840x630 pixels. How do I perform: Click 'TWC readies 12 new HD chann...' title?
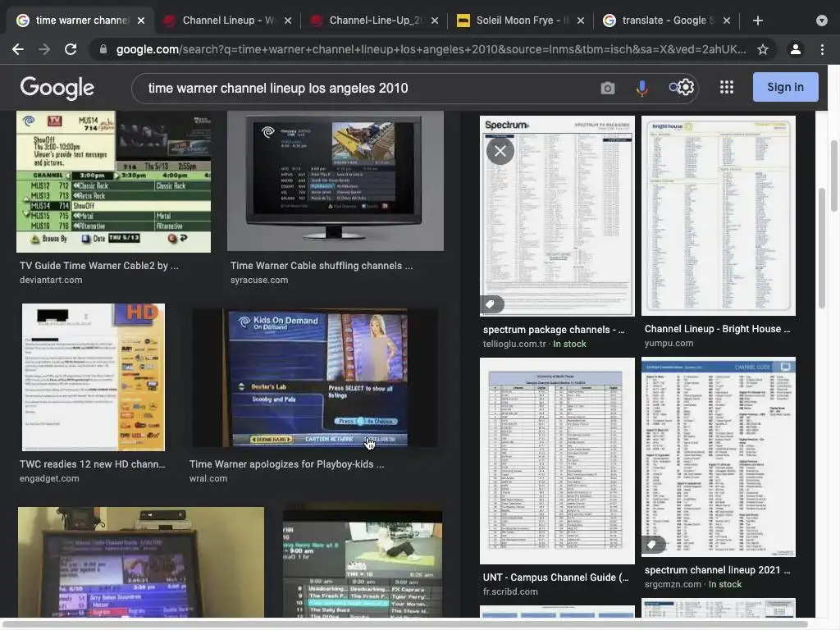(93, 464)
